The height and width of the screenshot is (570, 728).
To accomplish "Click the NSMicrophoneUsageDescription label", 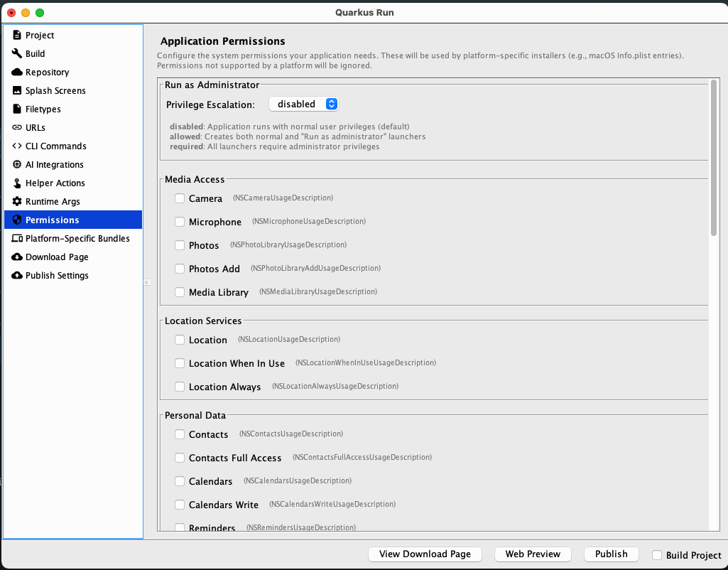I will (x=309, y=221).
